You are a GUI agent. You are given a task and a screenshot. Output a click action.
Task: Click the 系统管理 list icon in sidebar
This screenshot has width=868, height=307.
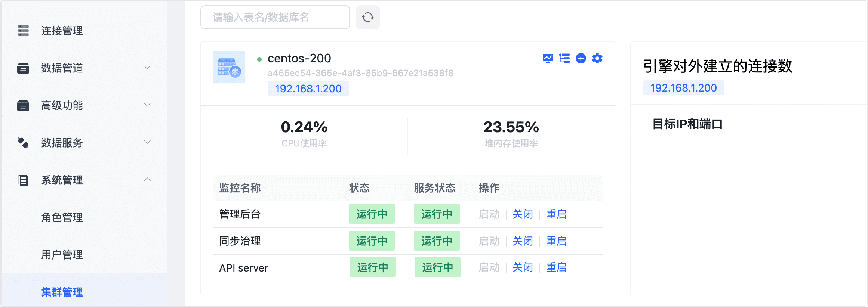coord(23,180)
